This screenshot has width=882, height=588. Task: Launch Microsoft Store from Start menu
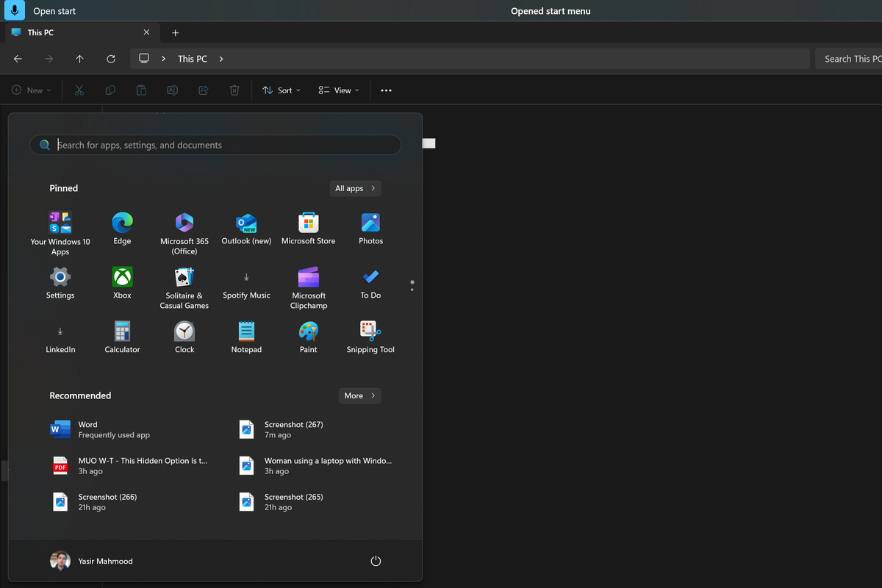[x=309, y=229]
